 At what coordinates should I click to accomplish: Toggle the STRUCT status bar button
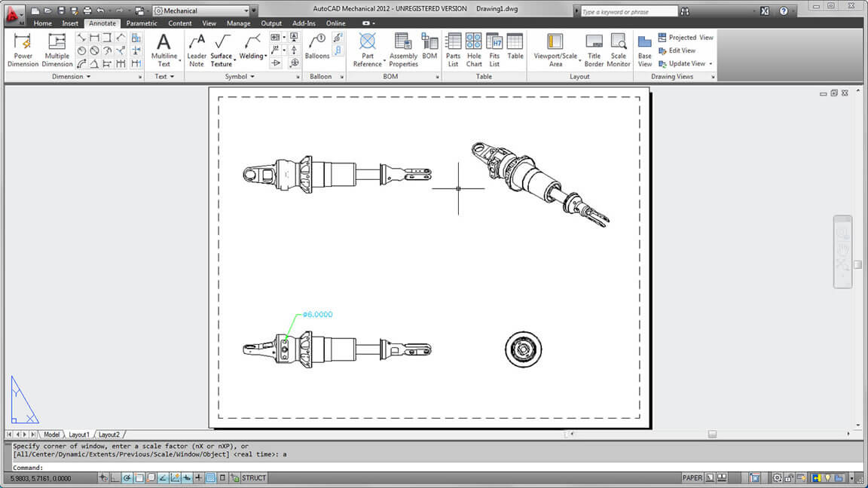[254, 478]
